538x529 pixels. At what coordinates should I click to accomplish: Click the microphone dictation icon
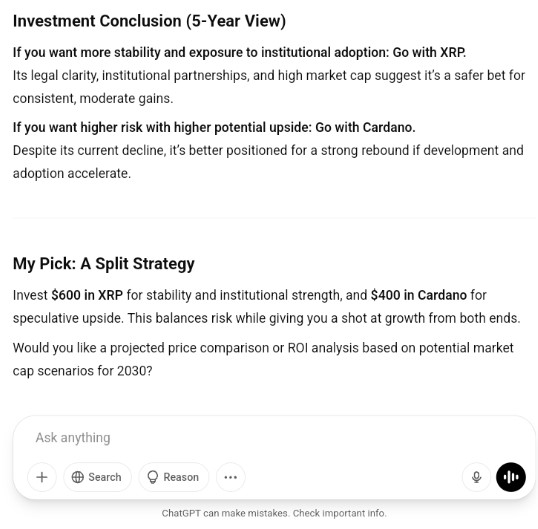(477, 477)
